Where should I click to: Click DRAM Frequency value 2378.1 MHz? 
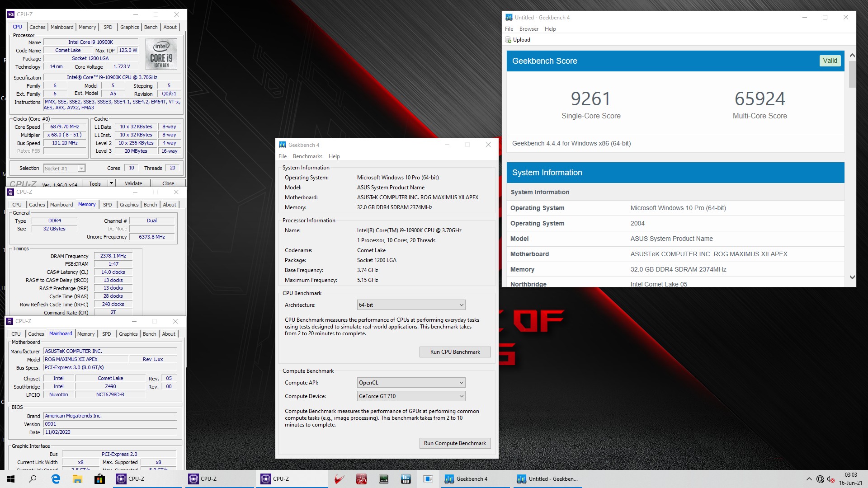pos(113,256)
